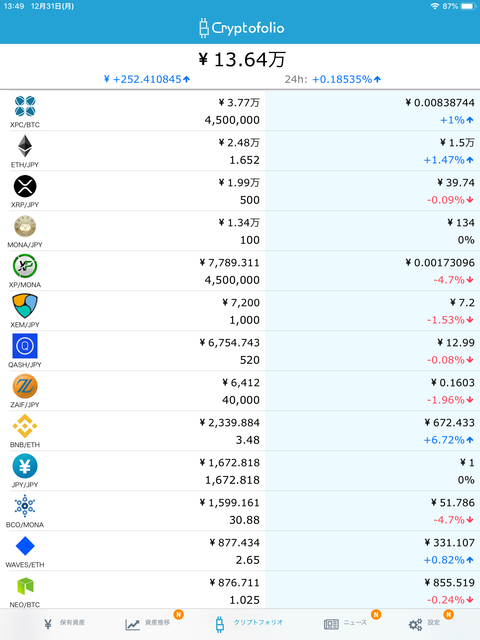The height and width of the screenshot is (640, 480).
Task: Open the NEO/BTC coin icon
Action: (25, 586)
